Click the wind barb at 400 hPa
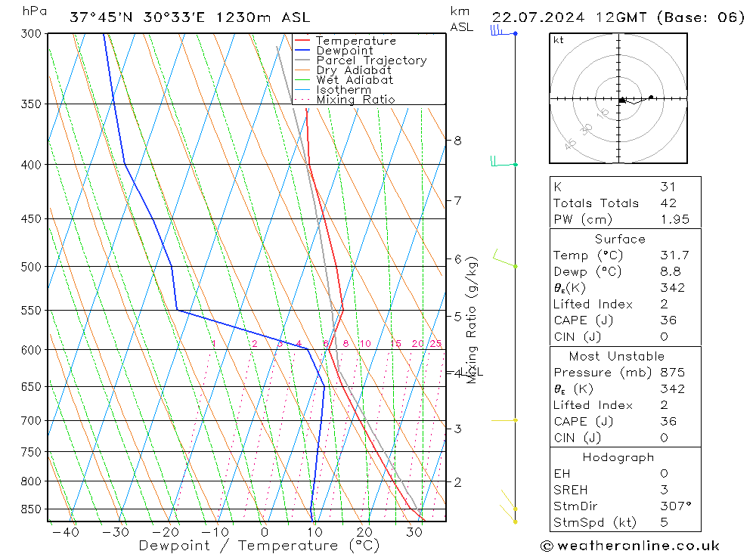 [503, 162]
